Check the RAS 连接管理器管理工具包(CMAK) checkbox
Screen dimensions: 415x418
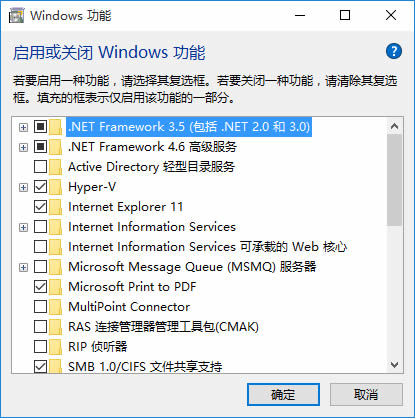point(40,327)
